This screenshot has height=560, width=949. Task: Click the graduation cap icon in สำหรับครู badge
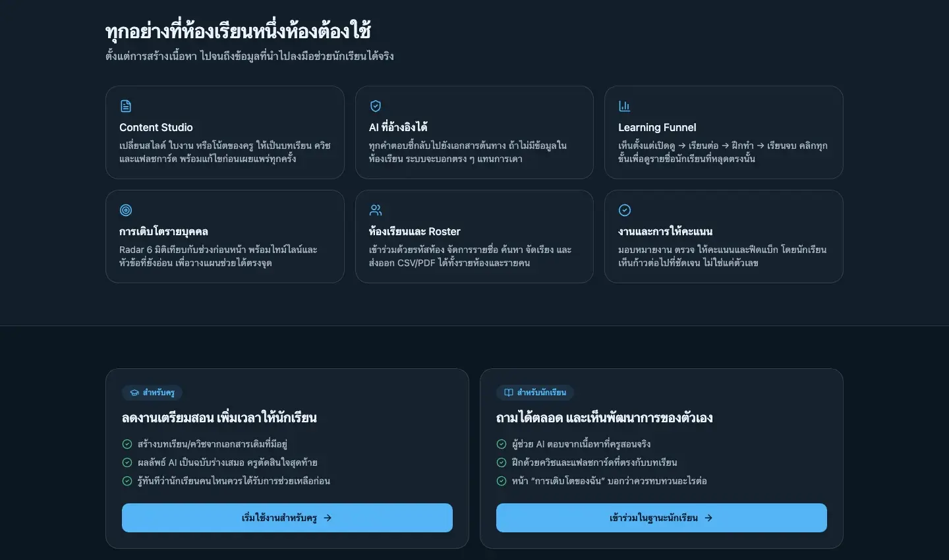[x=134, y=393]
